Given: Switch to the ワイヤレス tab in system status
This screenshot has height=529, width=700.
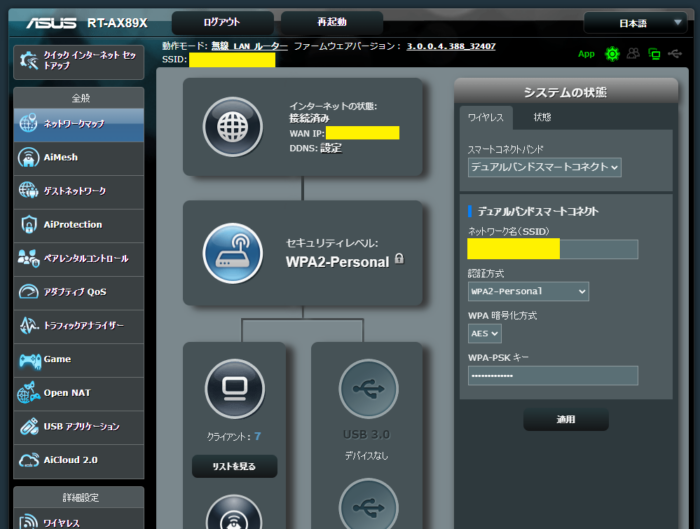Looking at the screenshot, I should tap(486, 117).
